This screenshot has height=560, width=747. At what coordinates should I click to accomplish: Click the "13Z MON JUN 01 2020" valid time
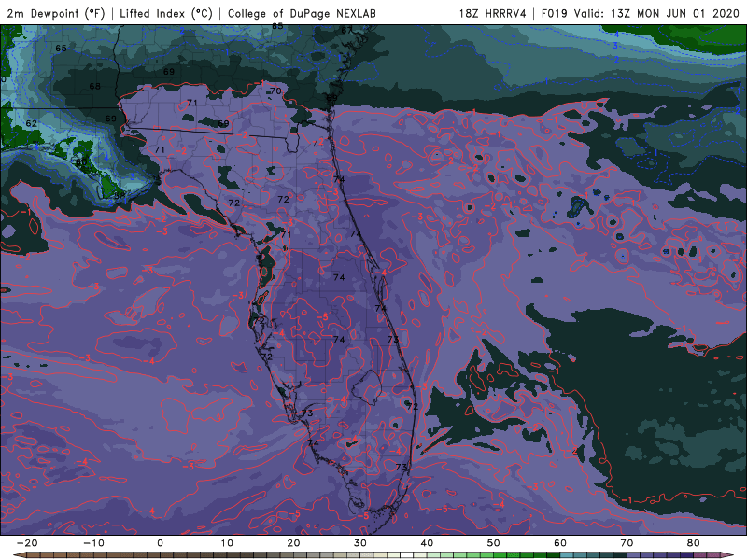pos(675,13)
